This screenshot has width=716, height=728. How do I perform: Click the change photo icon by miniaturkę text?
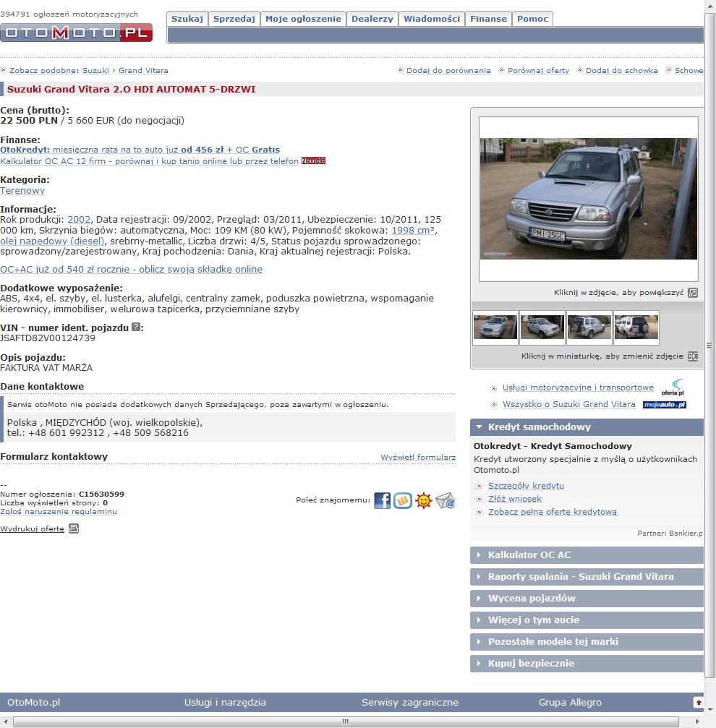pos(692,356)
